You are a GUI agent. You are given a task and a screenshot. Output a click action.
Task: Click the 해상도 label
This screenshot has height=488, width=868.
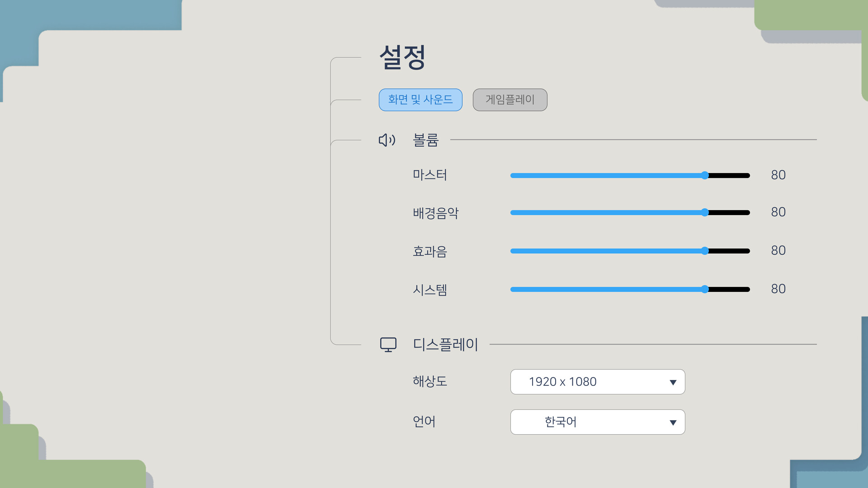(429, 381)
